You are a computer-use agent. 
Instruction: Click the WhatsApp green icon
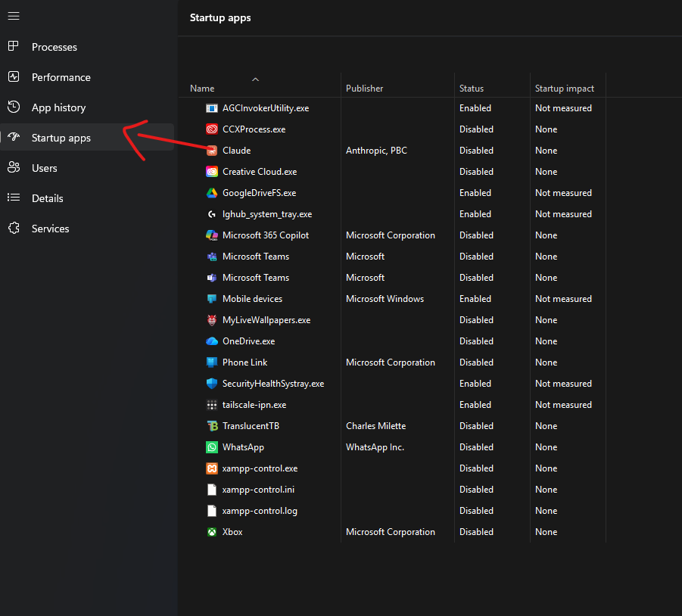click(212, 447)
